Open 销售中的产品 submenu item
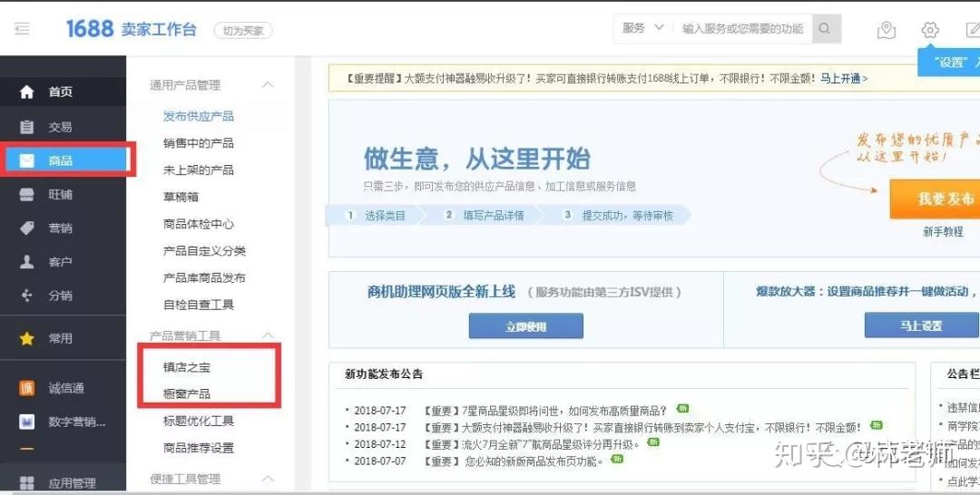 click(198, 143)
